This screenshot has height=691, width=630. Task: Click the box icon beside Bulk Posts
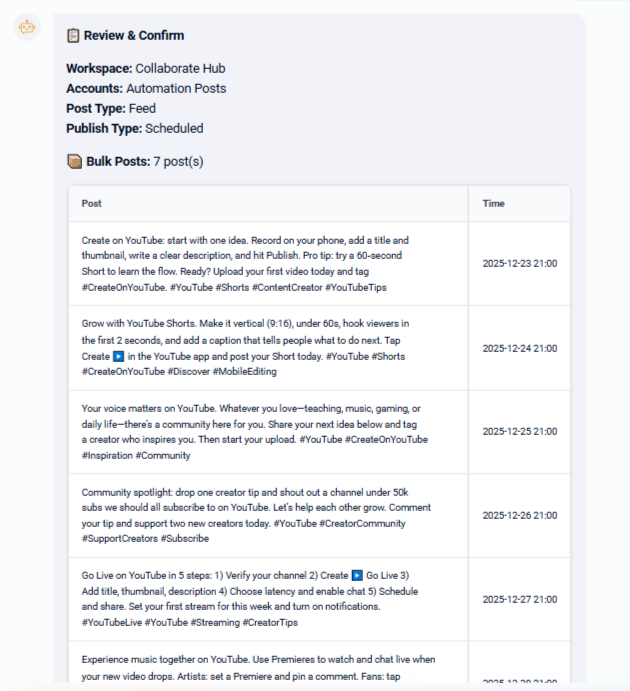coord(74,161)
